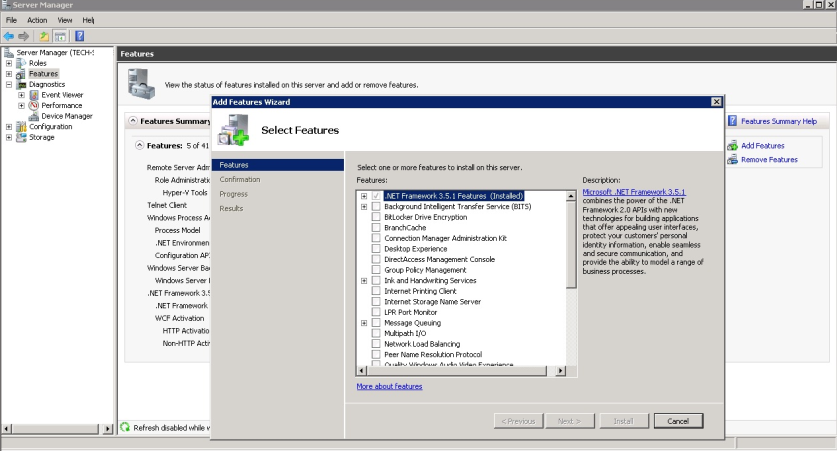Open Microsoft .NET Framework 3.5.1 link
The image size is (837, 451).
[x=634, y=192]
